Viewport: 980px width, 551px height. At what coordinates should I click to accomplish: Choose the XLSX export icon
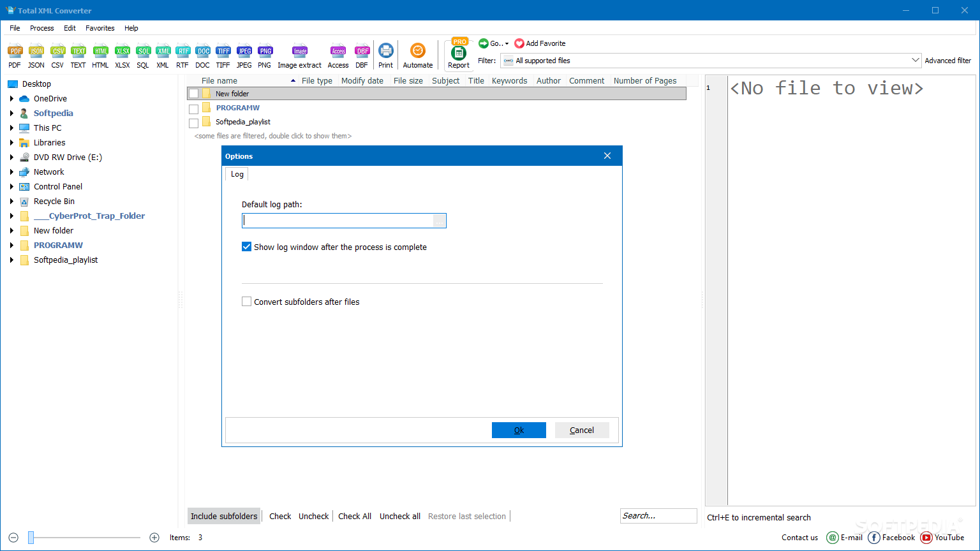tap(122, 52)
